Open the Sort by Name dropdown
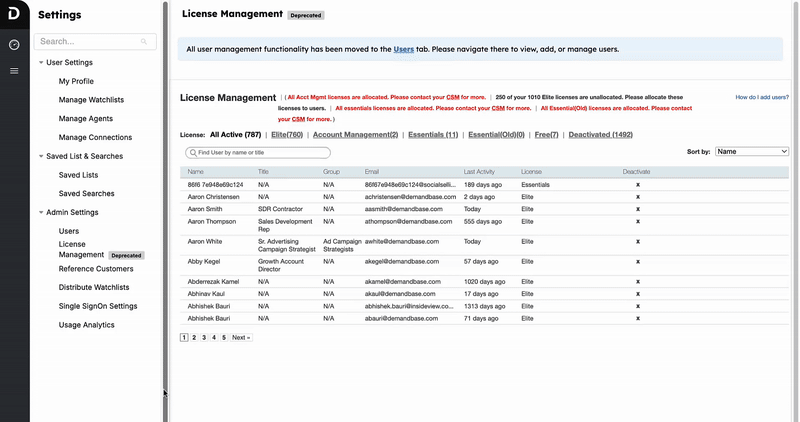The image size is (800, 422). [x=752, y=152]
